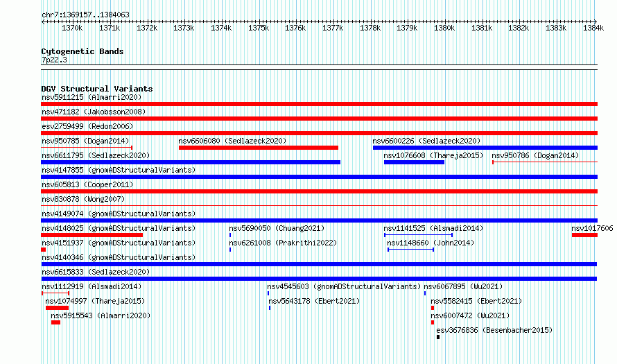This screenshot has width=617, height=364.
Task: Click the 1382k ruler tick label
Action: point(519,28)
